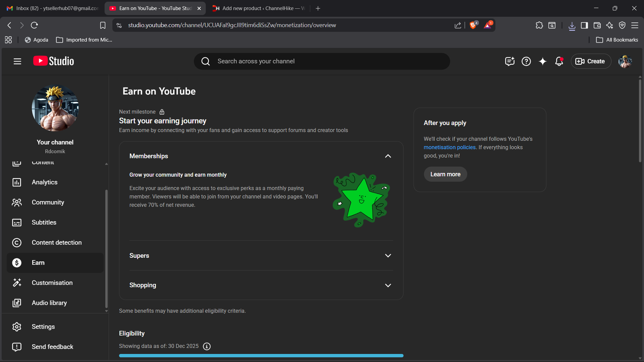Open the monetisation policies link
The height and width of the screenshot is (362, 644).
(x=449, y=147)
